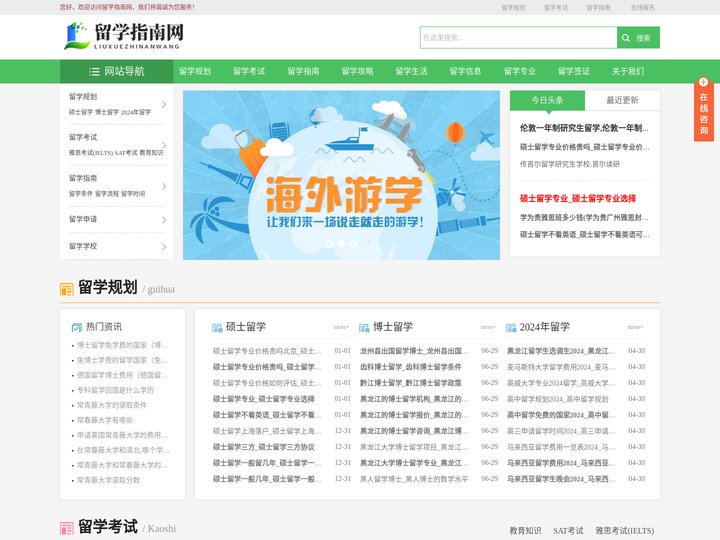This screenshot has width=720, height=540.
Task: Click the 海外游学 banner image
Action: pyautogui.click(x=341, y=175)
